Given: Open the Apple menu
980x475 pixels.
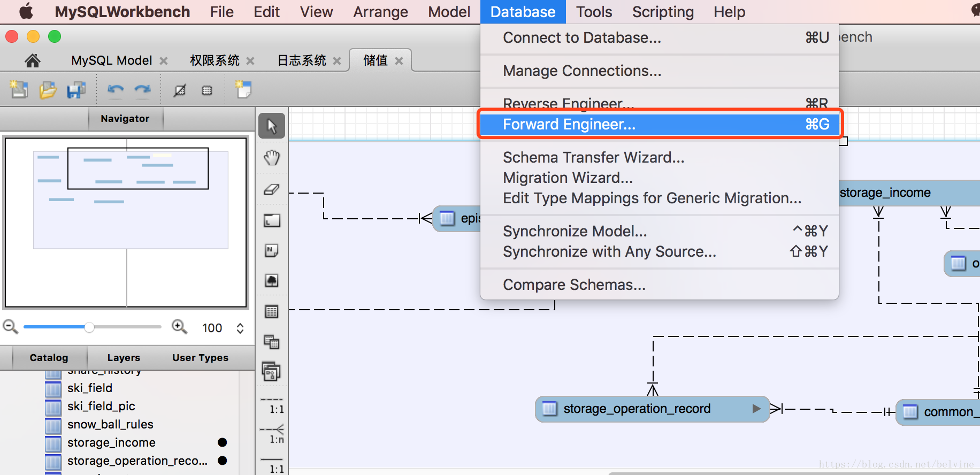Looking at the screenshot, I should [26, 12].
